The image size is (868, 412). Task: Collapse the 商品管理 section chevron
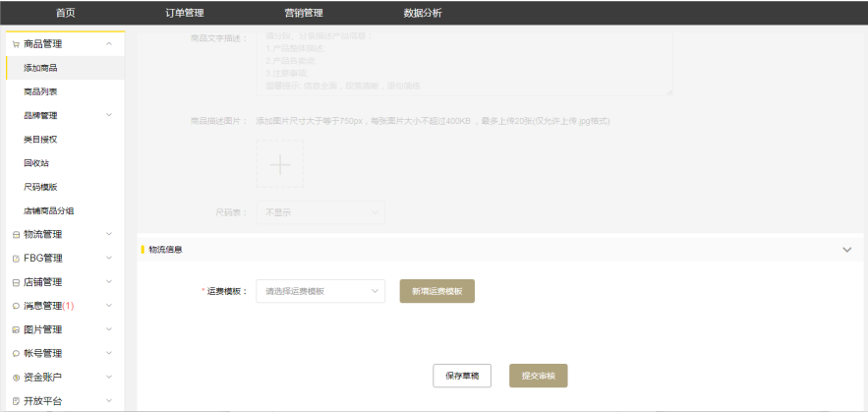[x=109, y=43]
